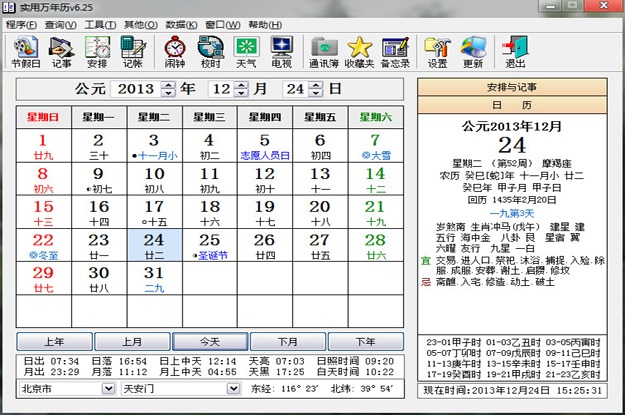Jump to today with 今天

point(210,342)
